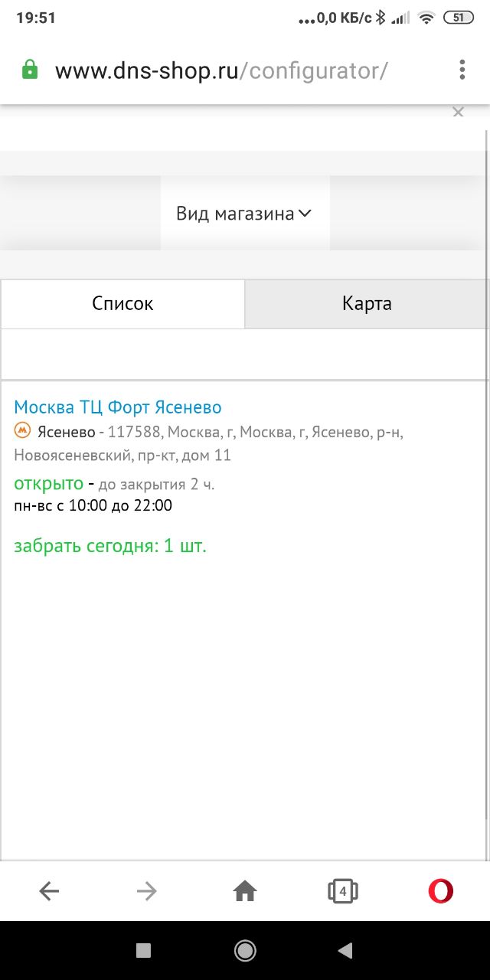Viewport: 490px width, 980px height.
Task: Open the browser home page icon
Action: coord(245,890)
